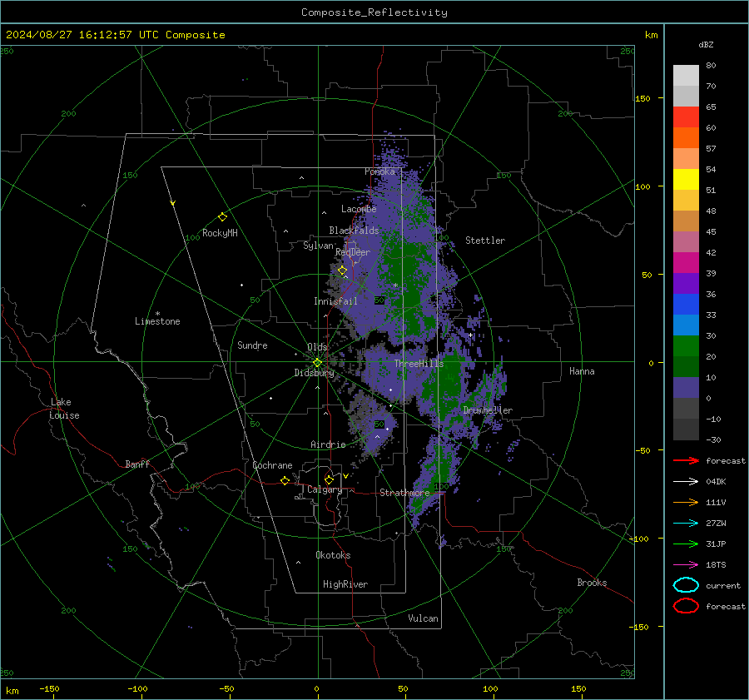
Task: Click the Sundre town label
Action: (x=252, y=345)
